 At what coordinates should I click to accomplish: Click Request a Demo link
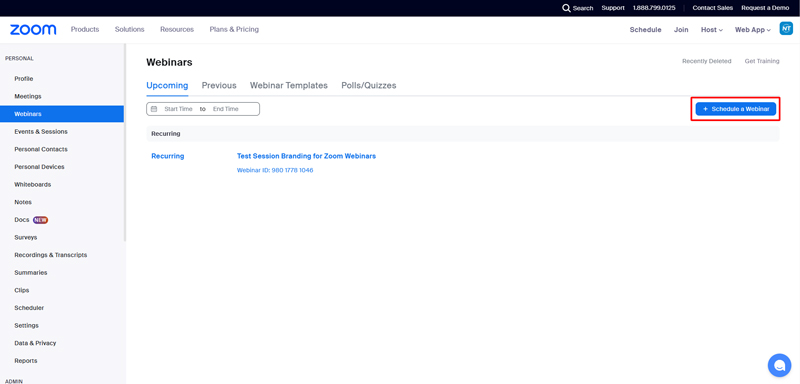click(765, 8)
